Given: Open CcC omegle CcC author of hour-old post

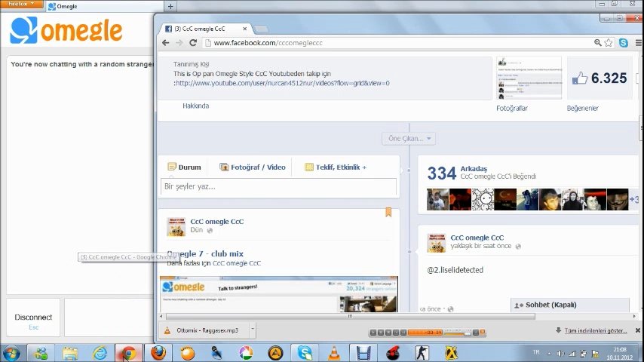Looking at the screenshot, I should (477, 238).
